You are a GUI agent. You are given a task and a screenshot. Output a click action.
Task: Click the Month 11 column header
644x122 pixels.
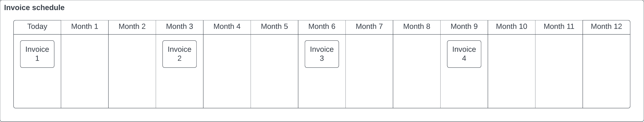coord(559,27)
